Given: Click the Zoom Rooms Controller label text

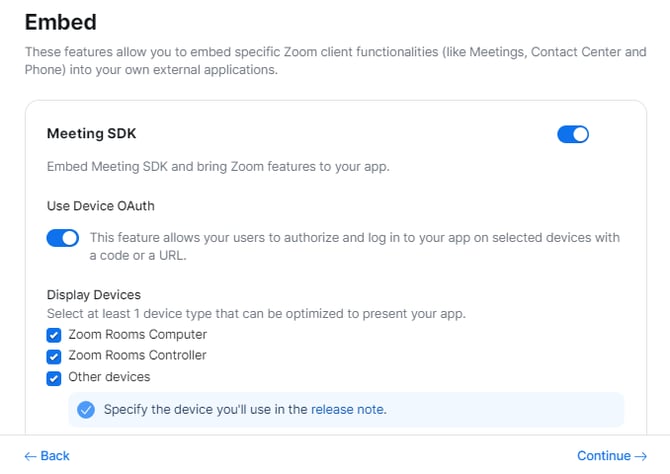Looking at the screenshot, I should 137,356.
